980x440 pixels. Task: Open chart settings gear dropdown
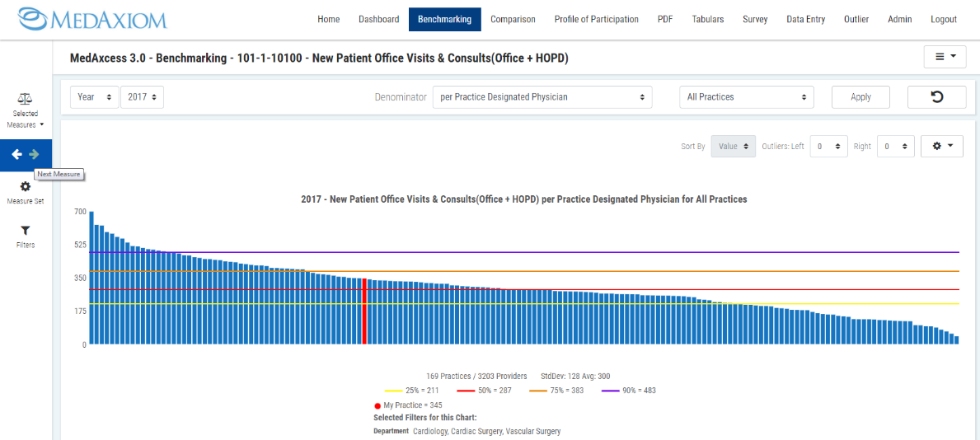[941, 146]
